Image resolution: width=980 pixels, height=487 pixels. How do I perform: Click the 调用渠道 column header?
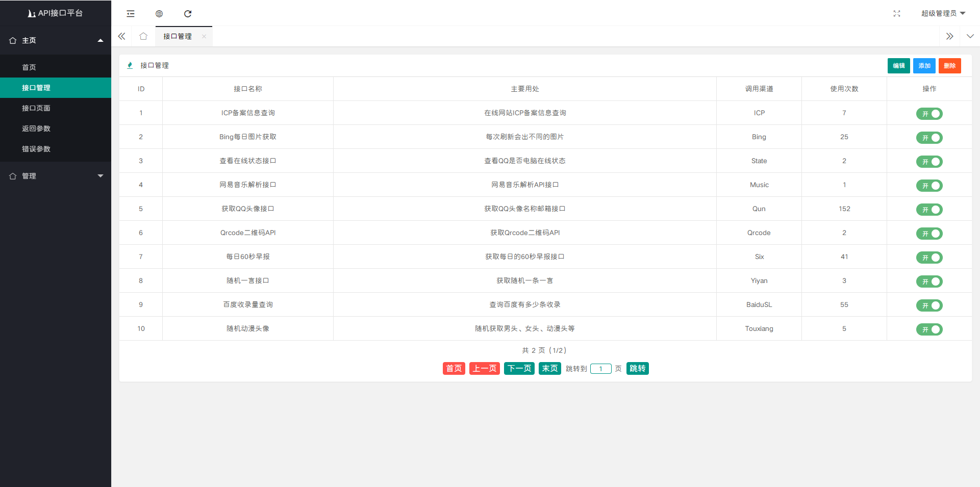pos(759,89)
